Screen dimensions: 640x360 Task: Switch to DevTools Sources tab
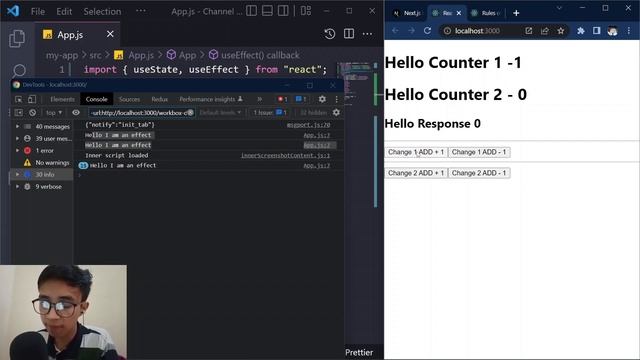[x=129, y=99]
